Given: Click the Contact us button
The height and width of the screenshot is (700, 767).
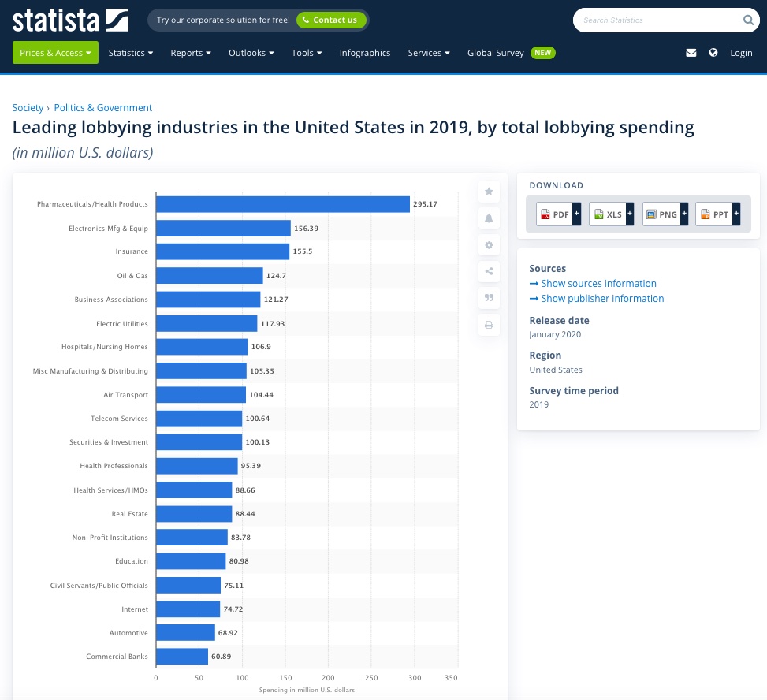Looking at the screenshot, I should click(331, 20).
